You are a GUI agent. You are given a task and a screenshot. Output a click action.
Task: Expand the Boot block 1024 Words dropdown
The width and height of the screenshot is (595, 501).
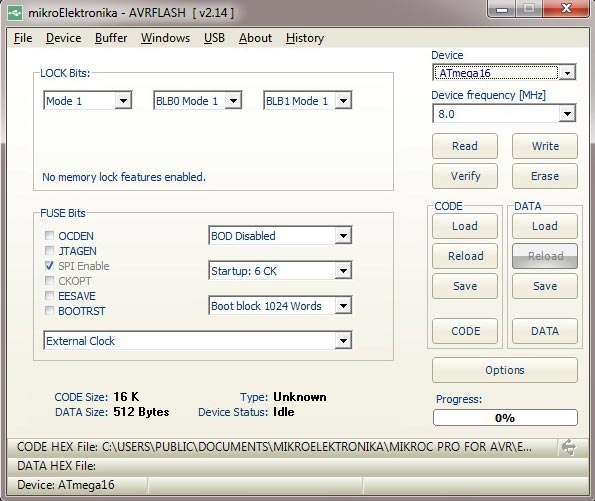click(343, 306)
